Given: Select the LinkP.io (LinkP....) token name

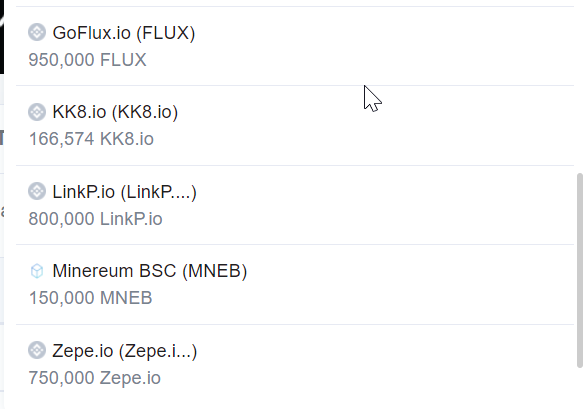Looking at the screenshot, I should pos(124,192).
